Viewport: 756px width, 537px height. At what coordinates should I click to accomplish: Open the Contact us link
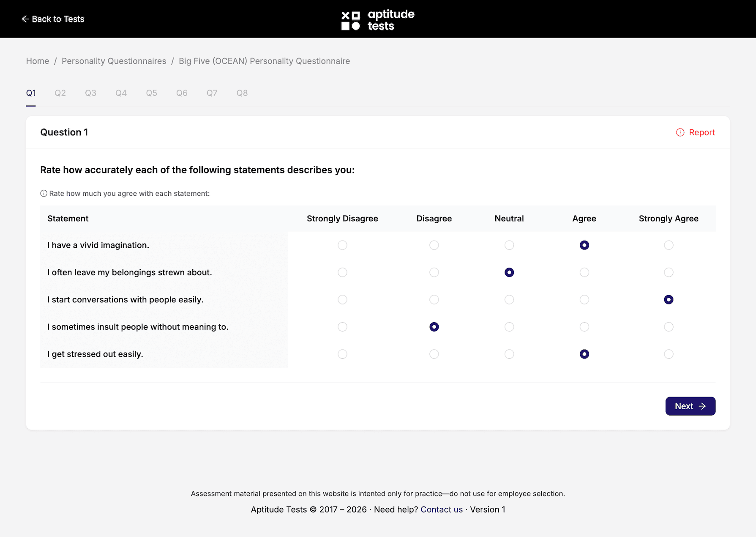[442, 510]
